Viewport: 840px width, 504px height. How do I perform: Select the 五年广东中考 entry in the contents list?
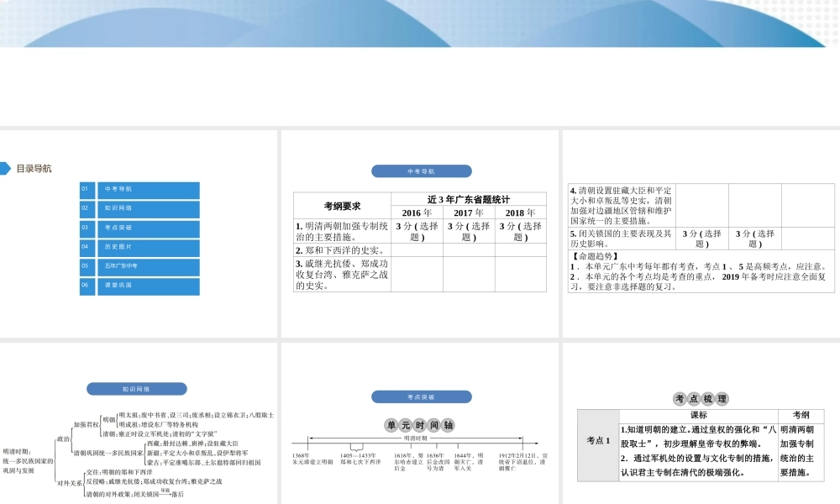click(149, 267)
